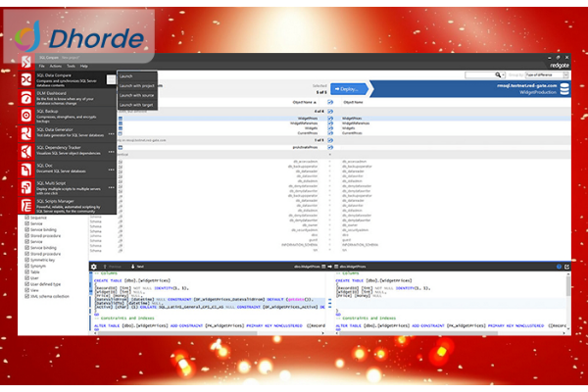Expand SQL Dependency Tracker more options dots

109,151
